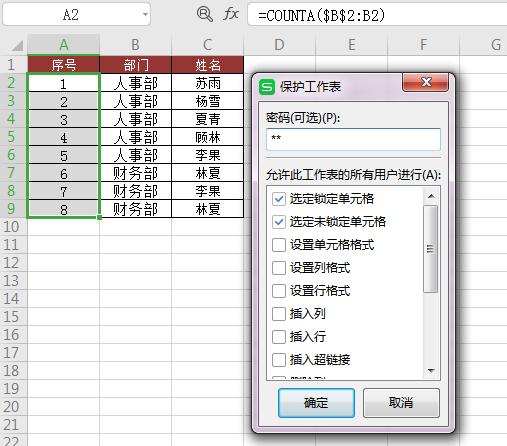Confirm with the 确定 button
507x446 pixels.
(x=316, y=403)
